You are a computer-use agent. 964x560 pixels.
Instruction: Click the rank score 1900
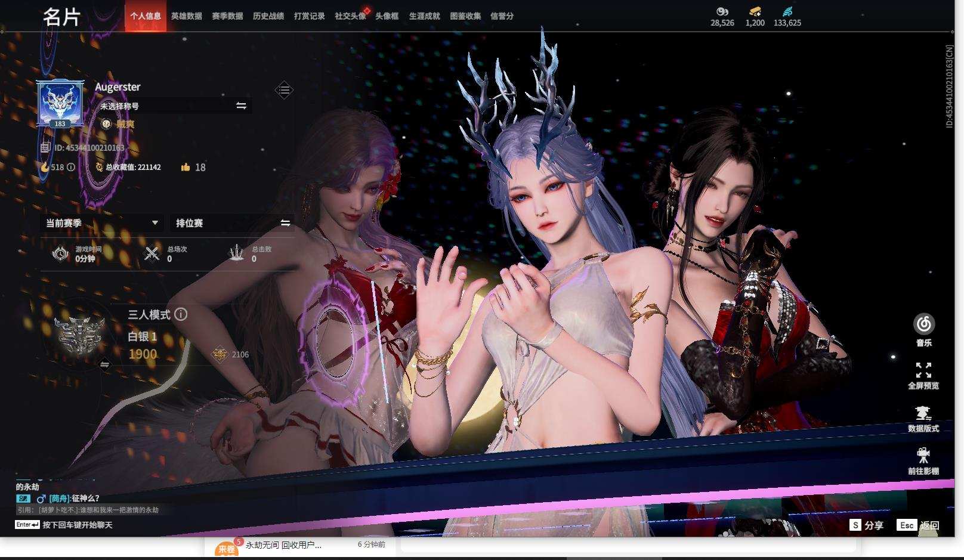tap(143, 354)
